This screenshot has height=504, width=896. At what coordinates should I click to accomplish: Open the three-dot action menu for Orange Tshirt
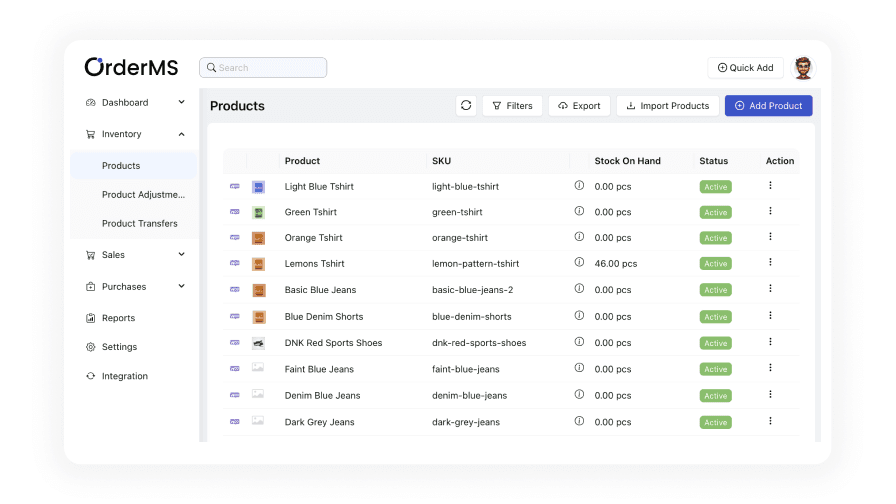tap(770, 237)
